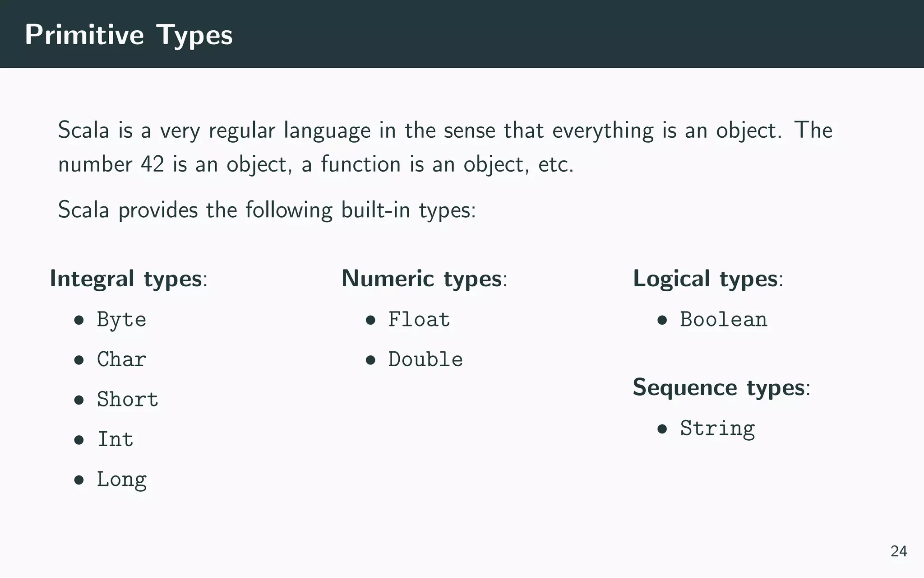Click the Boolean type entry
Image resolution: width=924 pixels, height=578 pixels.
(x=723, y=320)
